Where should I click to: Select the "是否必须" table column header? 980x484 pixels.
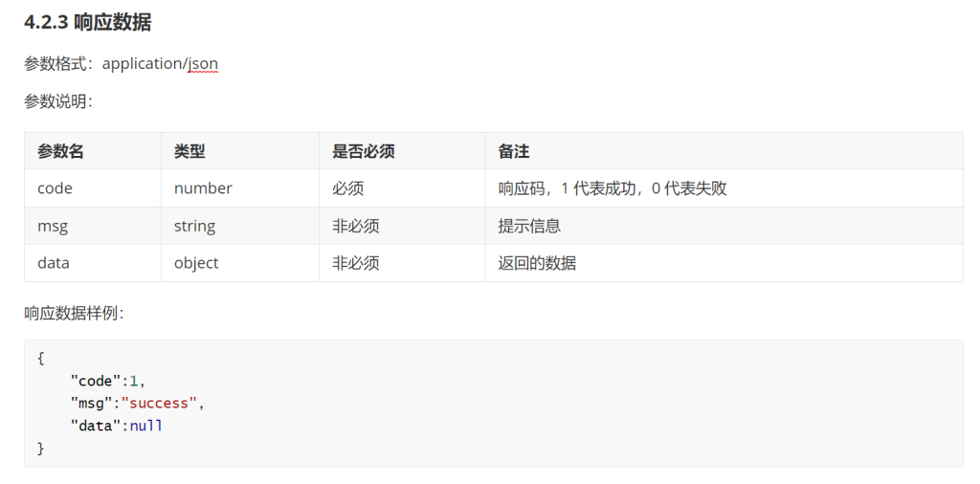[363, 151]
